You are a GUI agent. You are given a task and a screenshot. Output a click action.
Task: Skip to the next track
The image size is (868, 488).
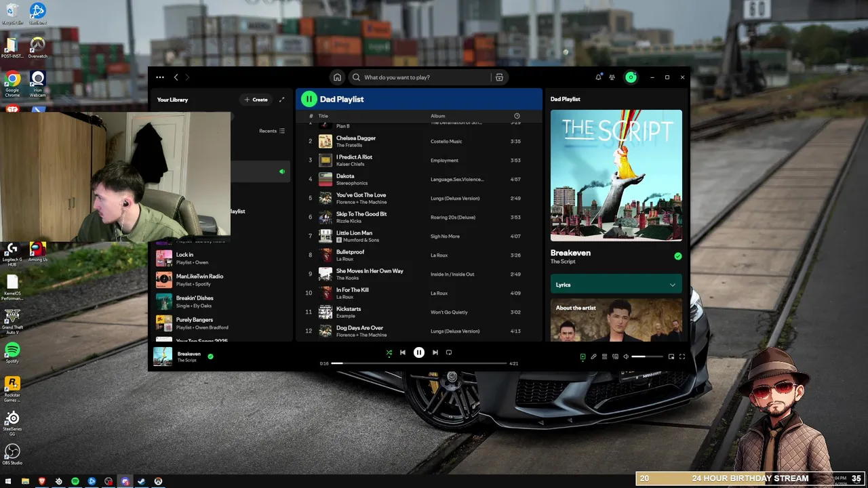click(435, 352)
